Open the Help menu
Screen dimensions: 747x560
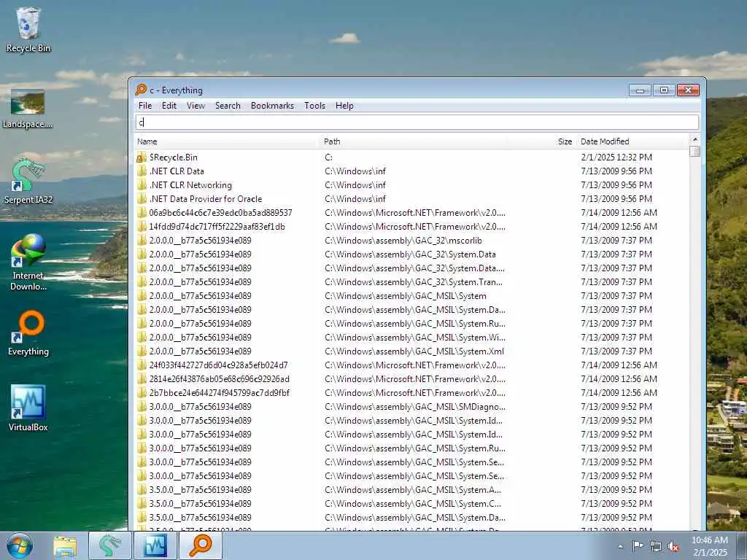(x=344, y=106)
